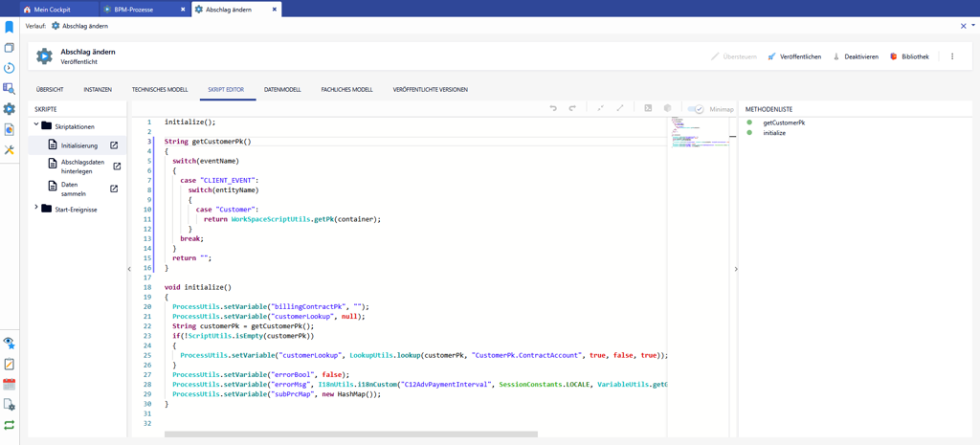
Task: Click the wrench and screwdriver tools icon
Action: [9, 150]
